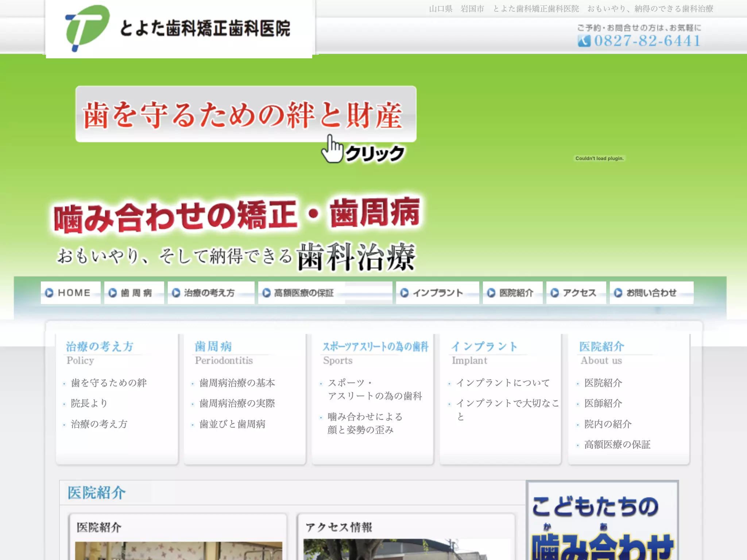Click the clinic interior photo under 医院紹介
The width and height of the screenshot is (747, 560).
179,551
